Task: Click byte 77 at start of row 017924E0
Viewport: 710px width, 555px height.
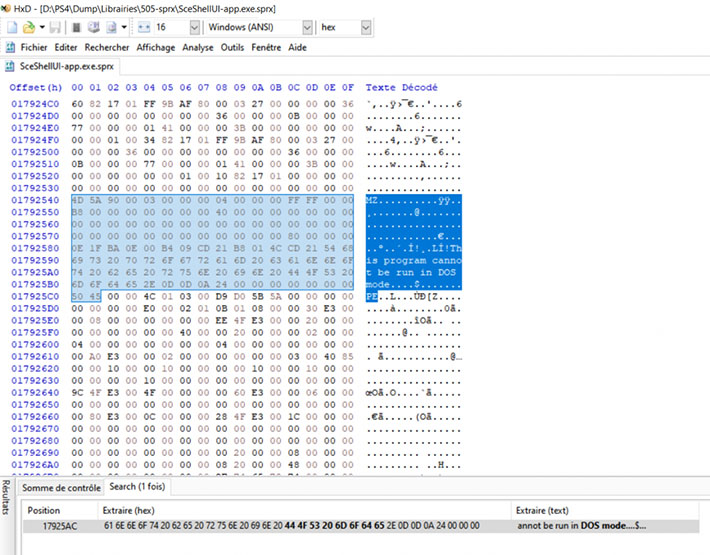Action: coord(77,128)
